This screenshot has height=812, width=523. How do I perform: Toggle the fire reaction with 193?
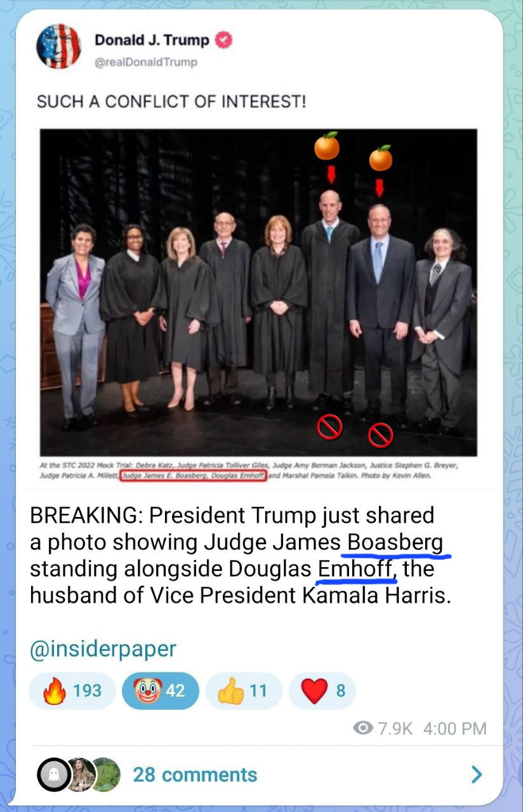(x=72, y=691)
